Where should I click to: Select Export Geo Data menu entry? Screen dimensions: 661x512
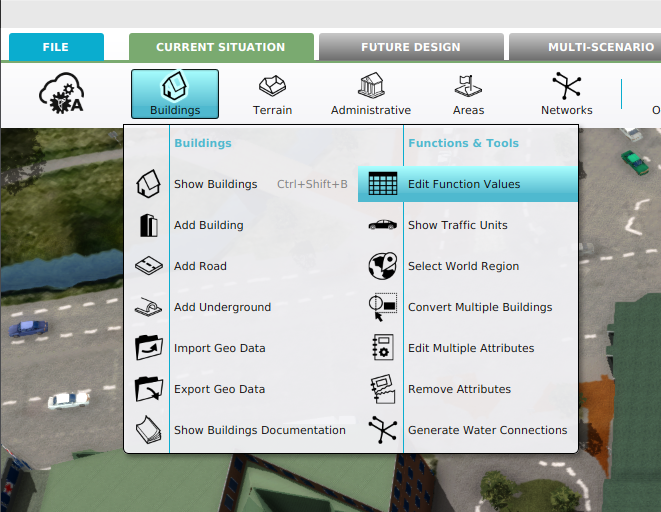point(219,389)
